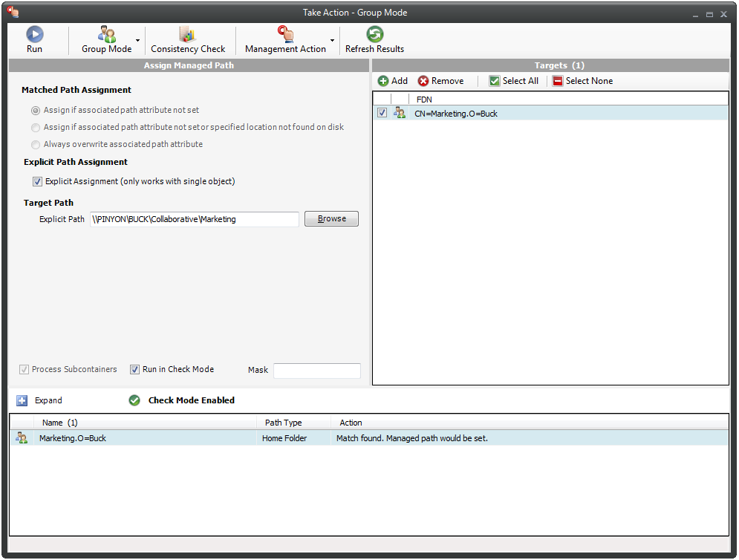Open the Group Mode dropdown arrow
Viewport: 739px width, 560px height.
point(137,41)
